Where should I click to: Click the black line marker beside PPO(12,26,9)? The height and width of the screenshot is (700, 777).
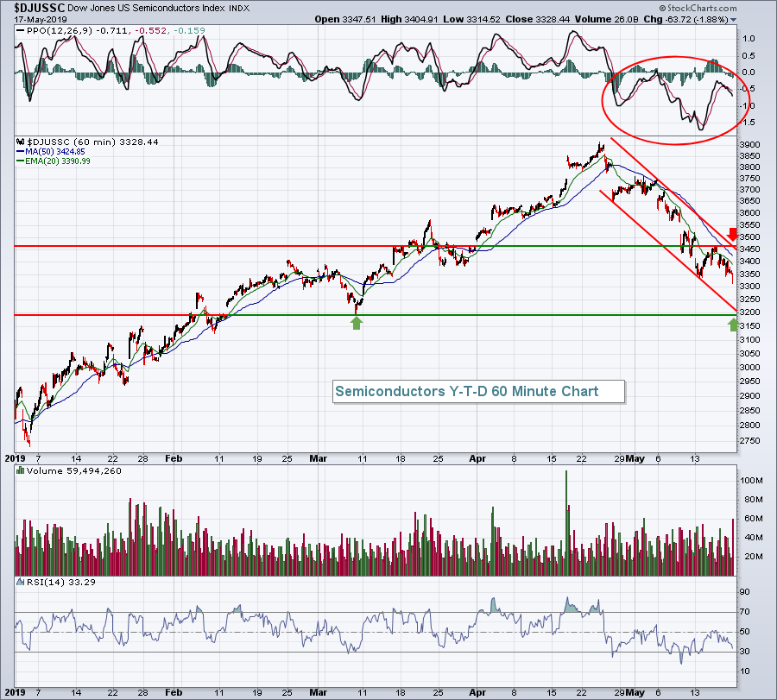21,31
